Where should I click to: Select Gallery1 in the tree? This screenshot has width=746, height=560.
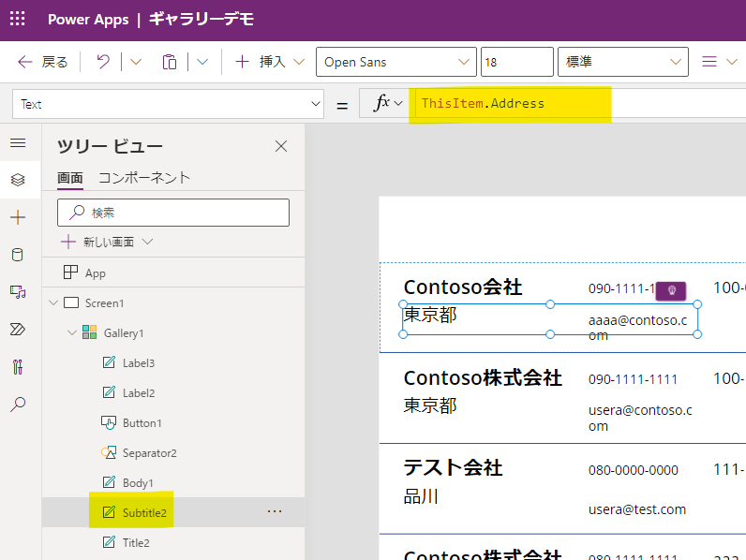click(x=123, y=332)
